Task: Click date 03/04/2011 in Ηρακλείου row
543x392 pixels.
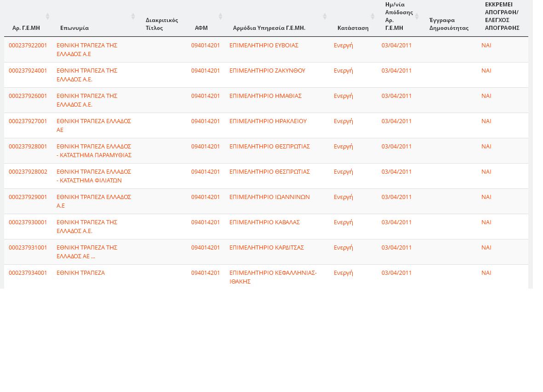Action: click(x=396, y=121)
